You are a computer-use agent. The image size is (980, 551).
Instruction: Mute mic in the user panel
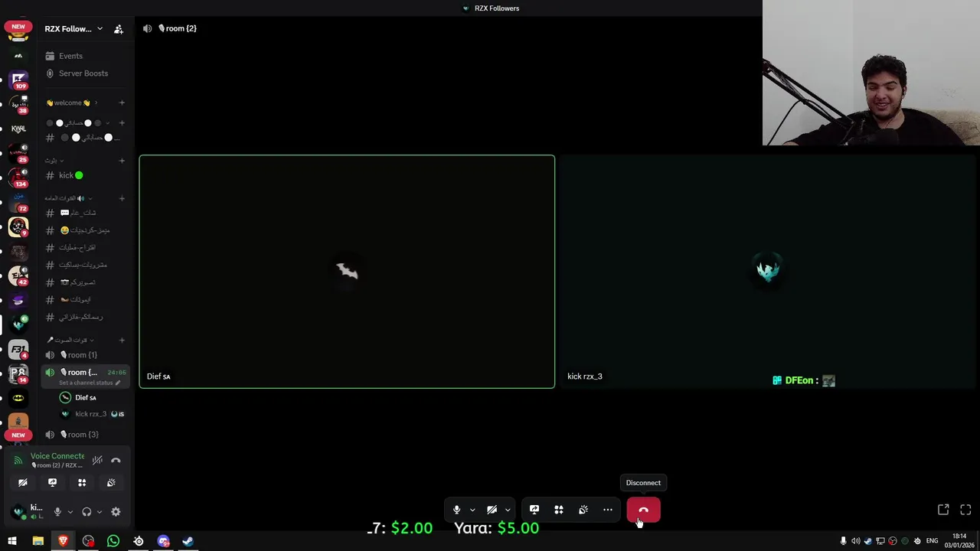(x=57, y=512)
